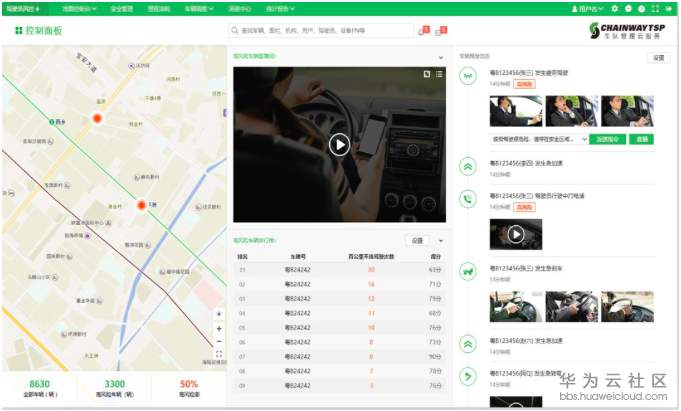Screen dimensions: 681x411
Task: Collapse the ranking panel with its arrow
Action: [x=441, y=241]
